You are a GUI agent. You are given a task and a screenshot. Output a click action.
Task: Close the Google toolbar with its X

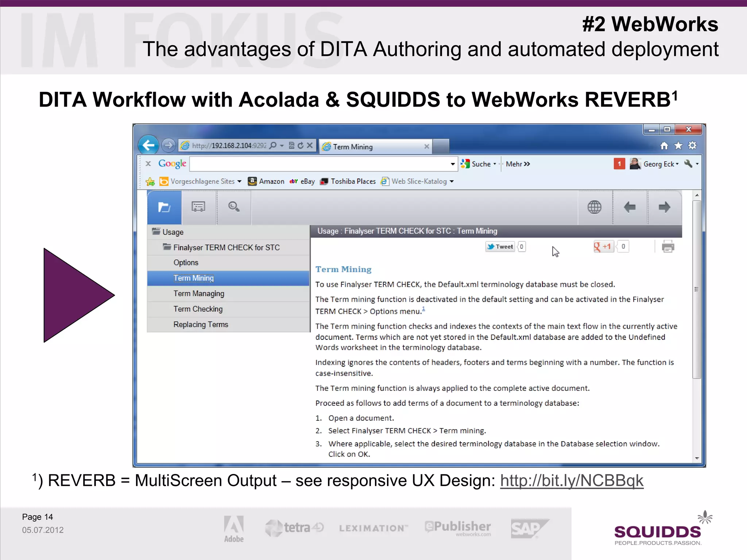(148, 164)
